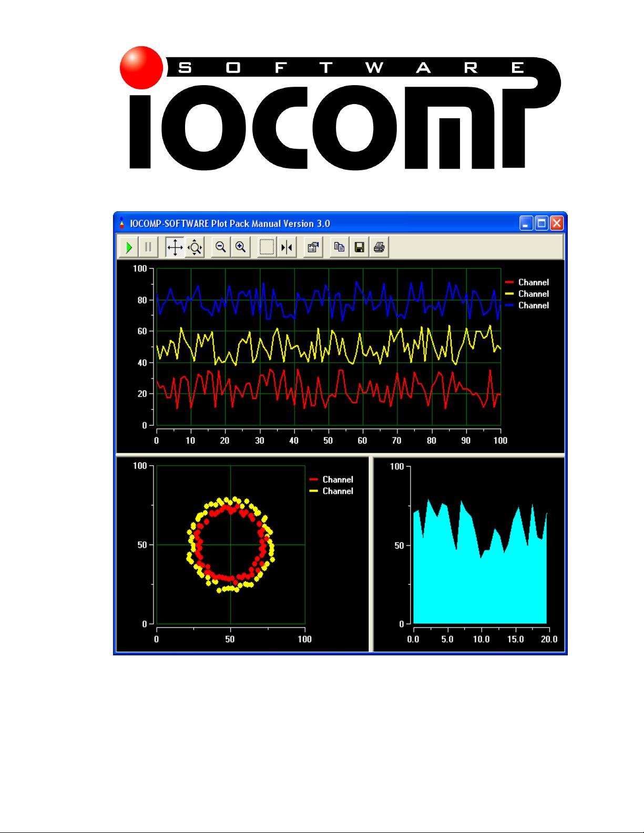Viewport: 644px width, 833px height.
Task: Toggle the data cursor tool
Action: click(287, 247)
